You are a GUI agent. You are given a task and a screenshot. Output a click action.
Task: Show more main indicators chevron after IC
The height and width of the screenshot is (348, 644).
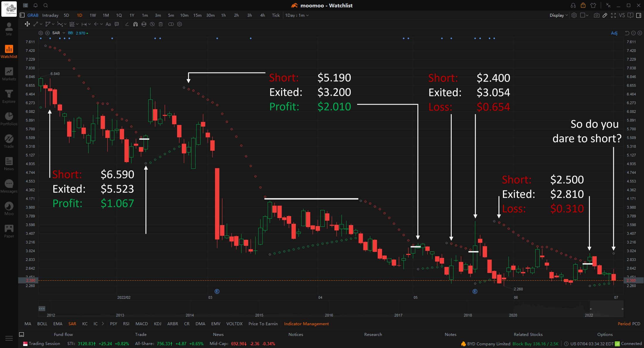103,324
